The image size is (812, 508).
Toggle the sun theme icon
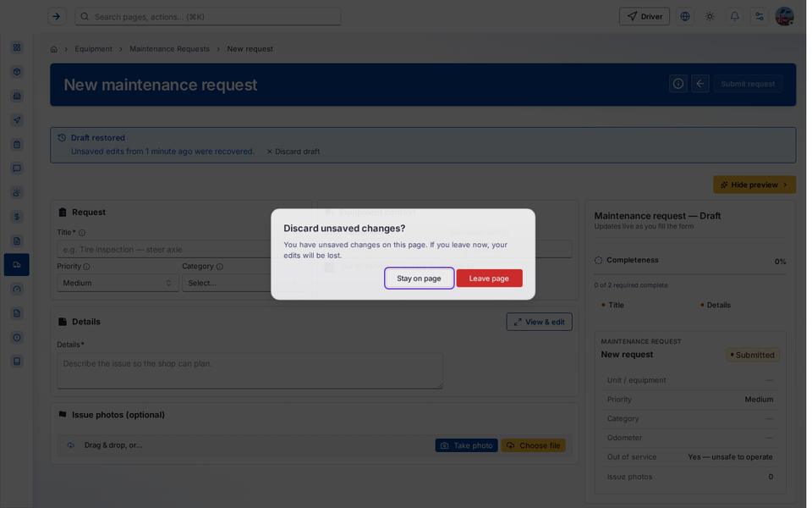[710, 17]
